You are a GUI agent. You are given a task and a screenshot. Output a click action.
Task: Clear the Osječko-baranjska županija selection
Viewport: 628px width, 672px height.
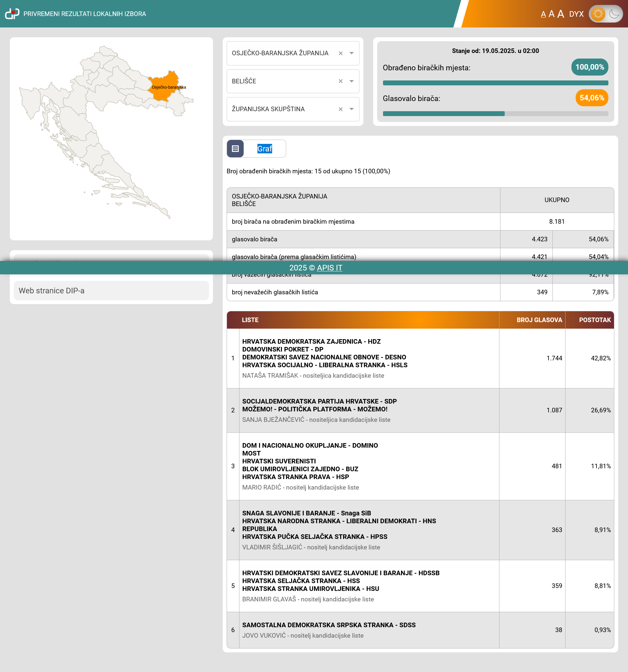pos(340,53)
